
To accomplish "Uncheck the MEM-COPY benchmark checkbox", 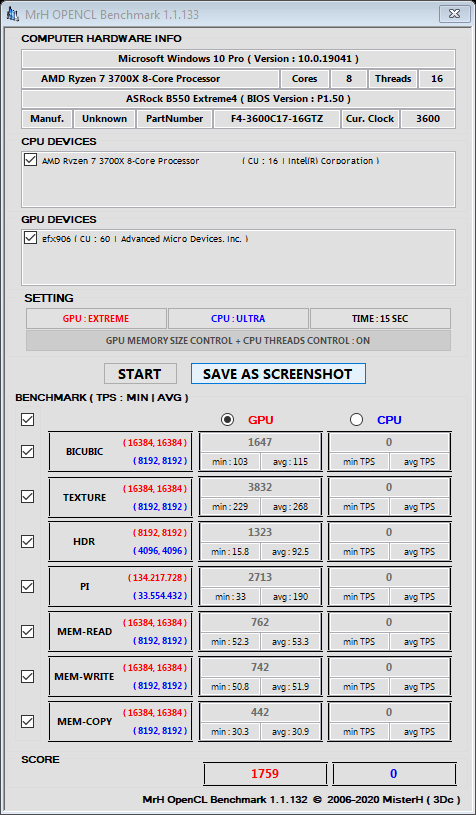I will [28, 721].
